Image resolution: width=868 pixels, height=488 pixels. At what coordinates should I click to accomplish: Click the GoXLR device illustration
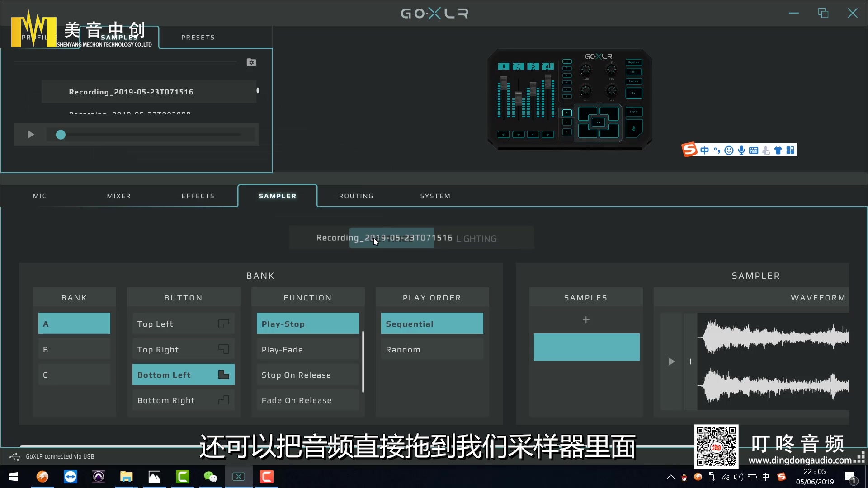(x=570, y=99)
